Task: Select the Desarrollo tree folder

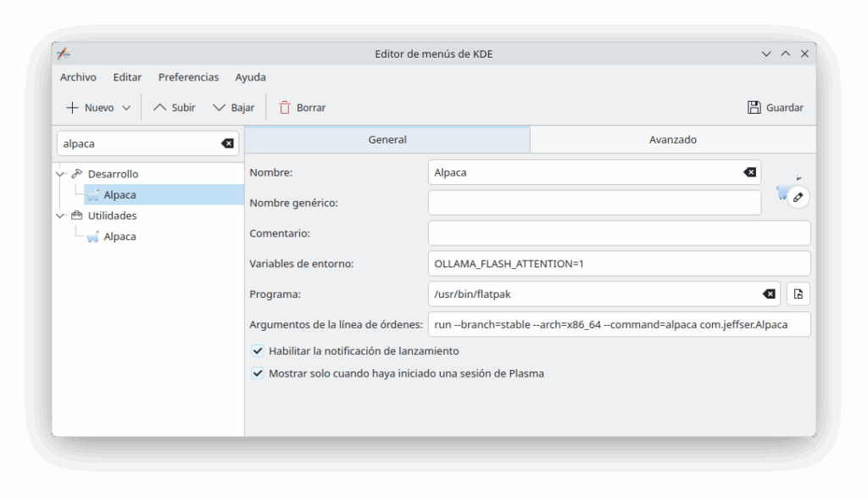Action: click(113, 174)
